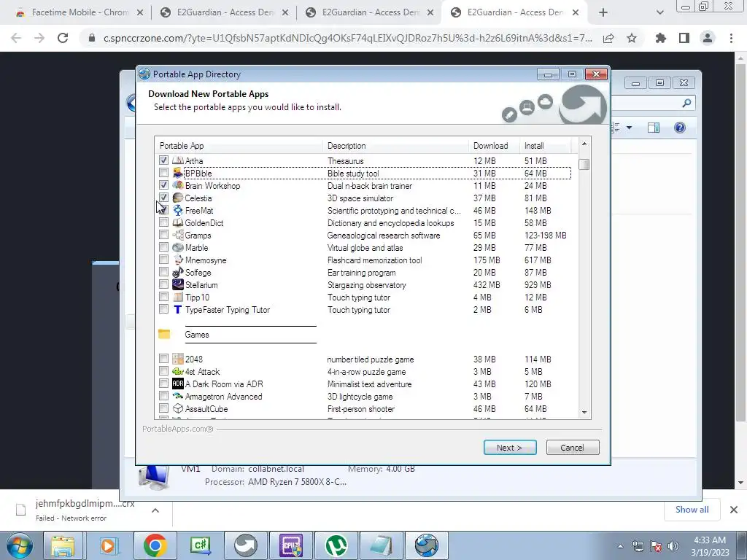Click the TypeFaster Typing Tutor T icon
Image resolution: width=747 pixels, height=560 pixels.
[178, 309]
